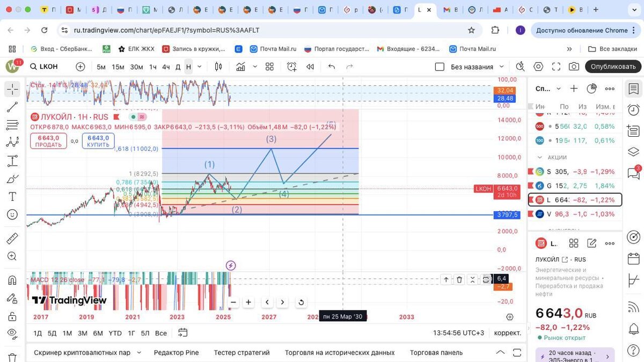Open the candlestick chart type selector
Image resolution: width=644 pixels, height=362 pixels.
(218, 67)
